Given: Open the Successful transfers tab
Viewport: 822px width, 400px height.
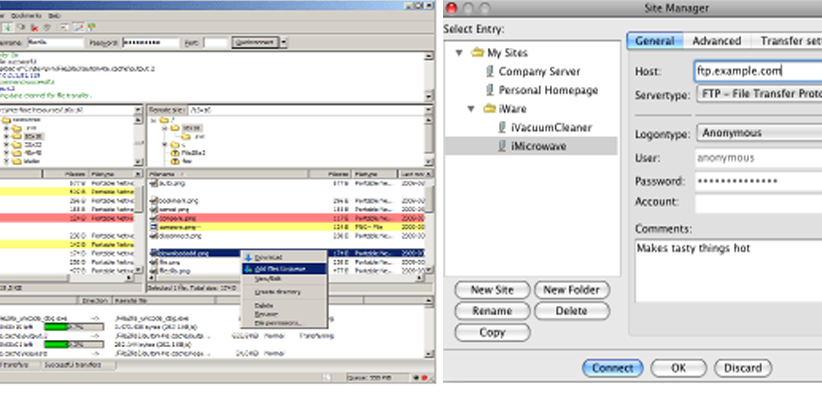Looking at the screenshot, I should pos(72,366).
